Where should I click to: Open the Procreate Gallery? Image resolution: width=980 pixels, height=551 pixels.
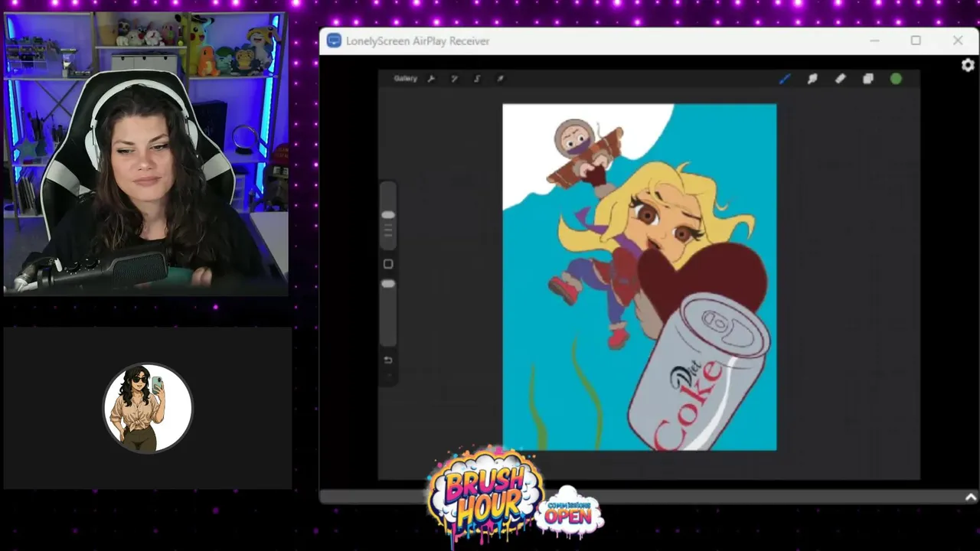pyautogui.click(x=405, y=78)
